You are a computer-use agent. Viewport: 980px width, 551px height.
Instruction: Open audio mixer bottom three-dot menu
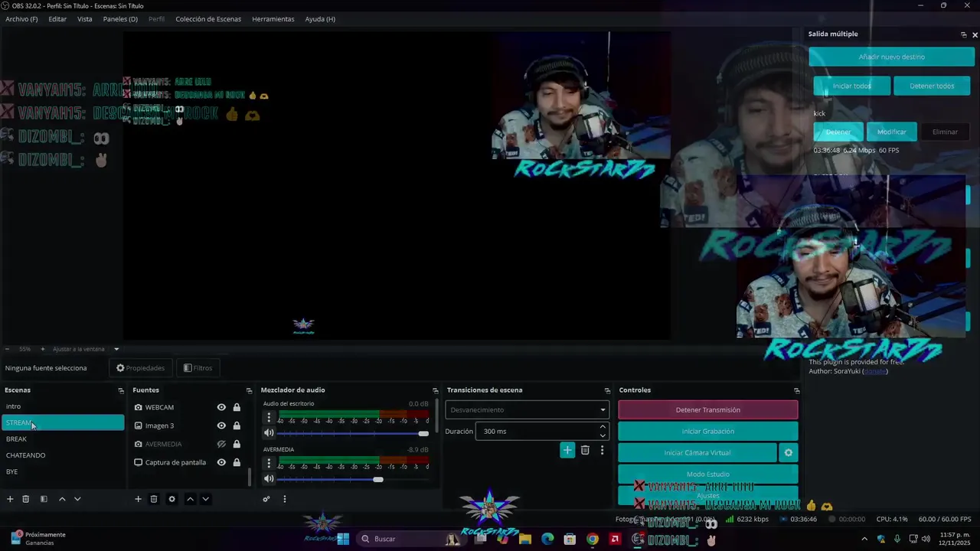tap(284, 499)
